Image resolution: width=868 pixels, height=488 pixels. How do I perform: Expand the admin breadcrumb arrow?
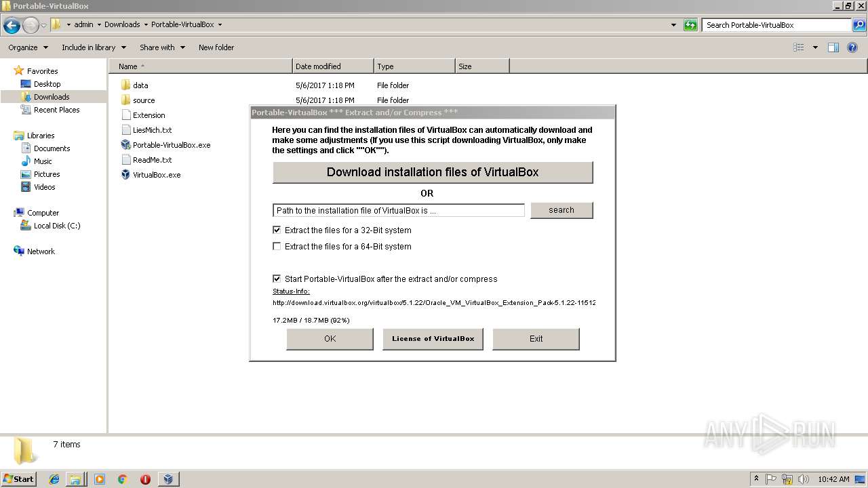click(x=99, y=24)
